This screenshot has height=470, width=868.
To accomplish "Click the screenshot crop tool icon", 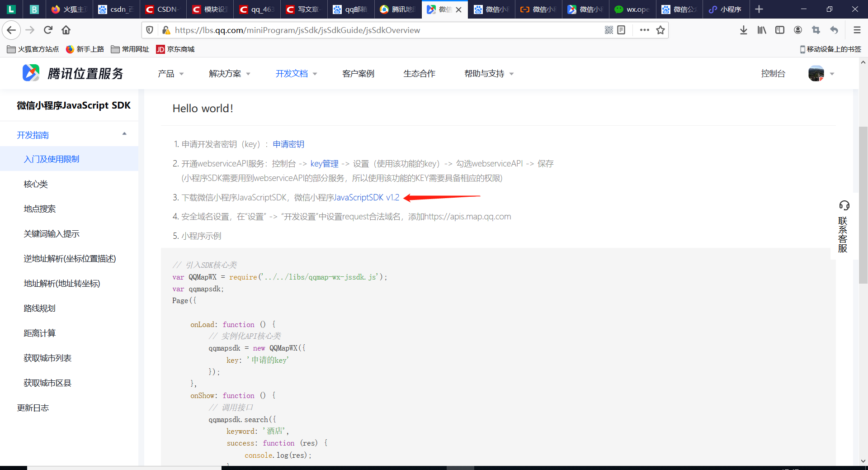I will pyautogui.click(x=816, y=30).
